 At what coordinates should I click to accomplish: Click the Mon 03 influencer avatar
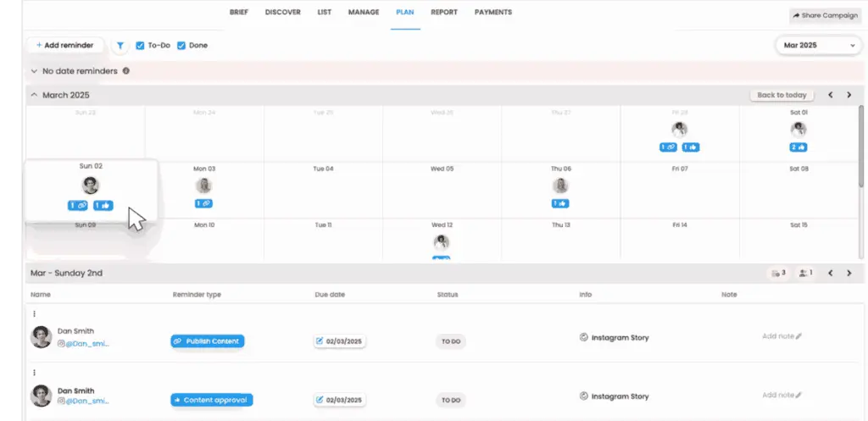203,186
